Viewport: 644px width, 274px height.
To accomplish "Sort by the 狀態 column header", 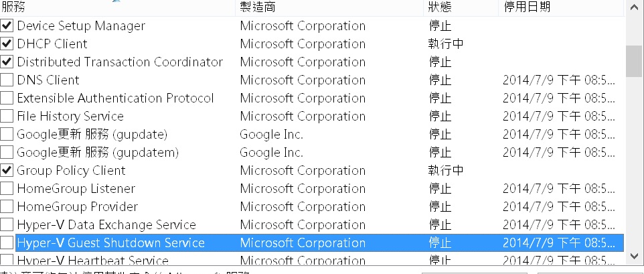I will [x=462, y=7].
